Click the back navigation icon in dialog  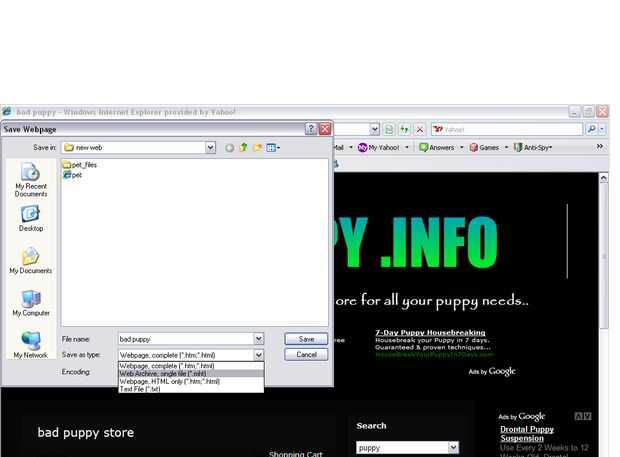(x=229, y=148)
